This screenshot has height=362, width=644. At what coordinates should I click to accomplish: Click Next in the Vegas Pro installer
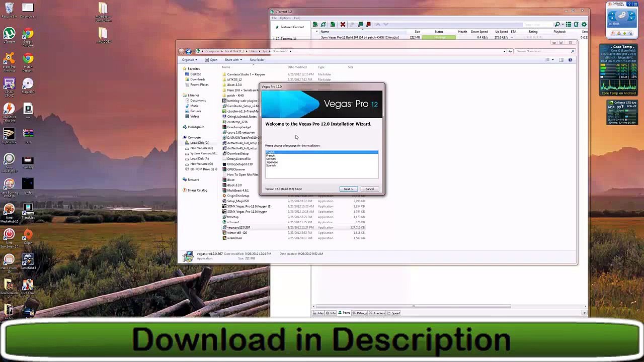348,189
